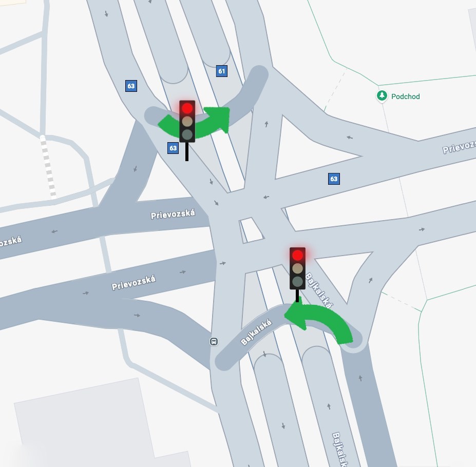Select the lower red traffic light

point(297,268)
